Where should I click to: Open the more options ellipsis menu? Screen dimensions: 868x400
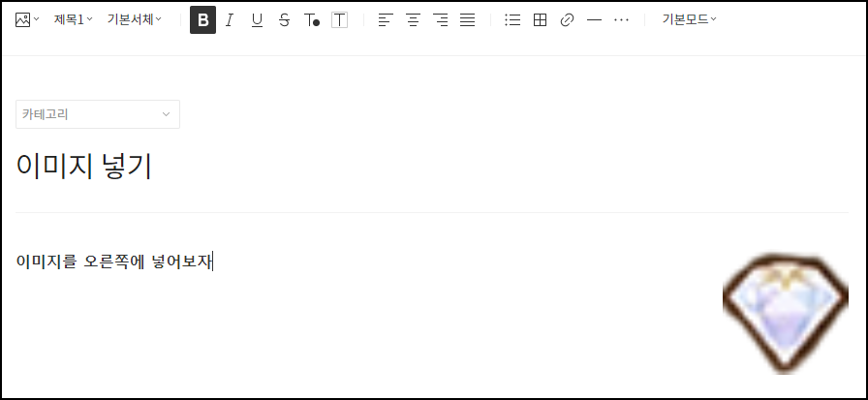pyautogui.click(x=622, y=20)
